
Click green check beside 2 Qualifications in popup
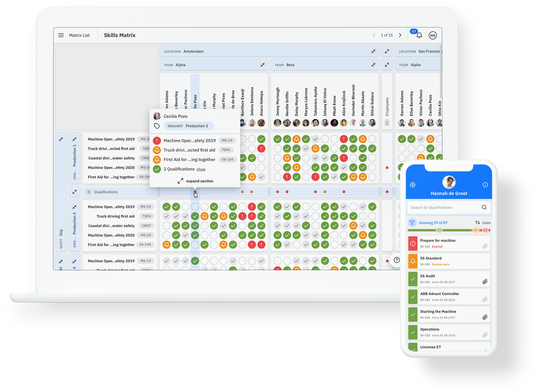pos(157,169)
